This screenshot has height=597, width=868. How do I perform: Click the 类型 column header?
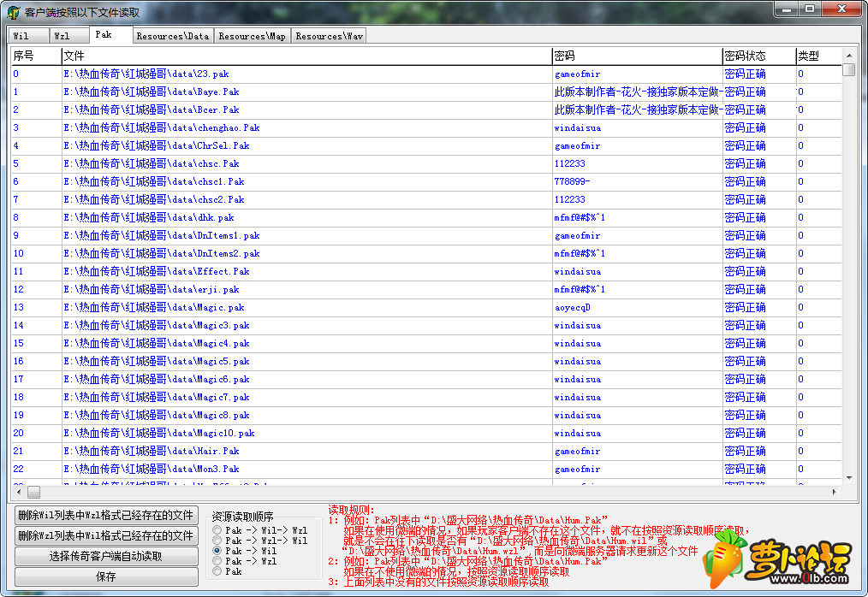click(818, 56)
